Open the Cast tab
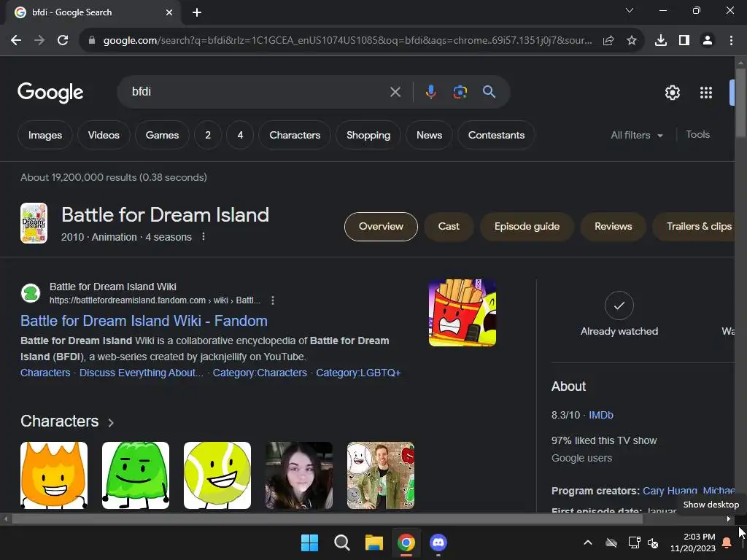 [x=449, y=227]
